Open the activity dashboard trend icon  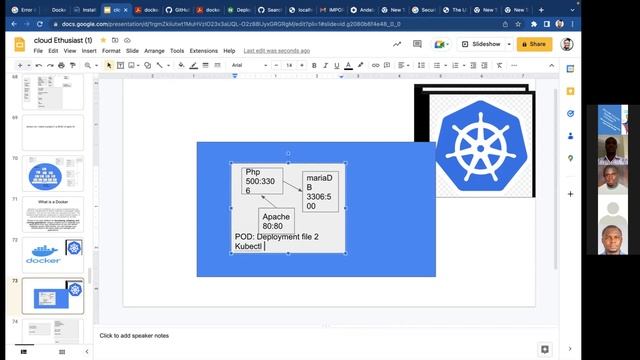(397, 44)
